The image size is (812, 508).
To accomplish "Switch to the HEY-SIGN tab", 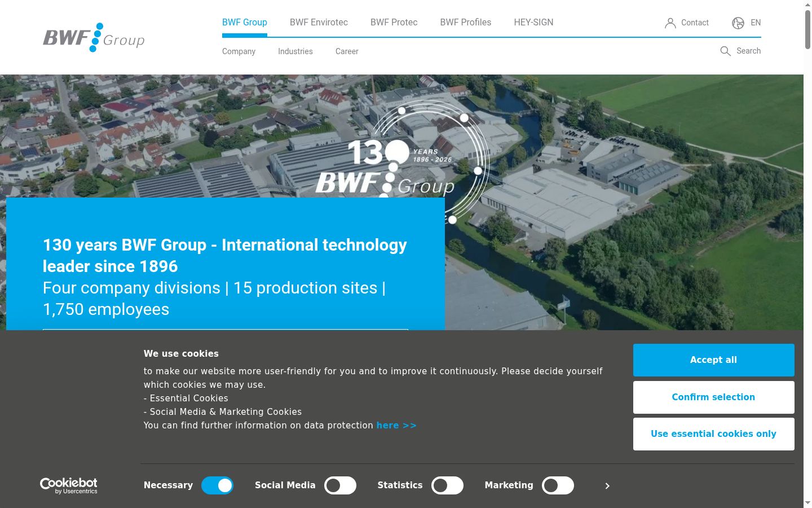I will pos(533,23).
